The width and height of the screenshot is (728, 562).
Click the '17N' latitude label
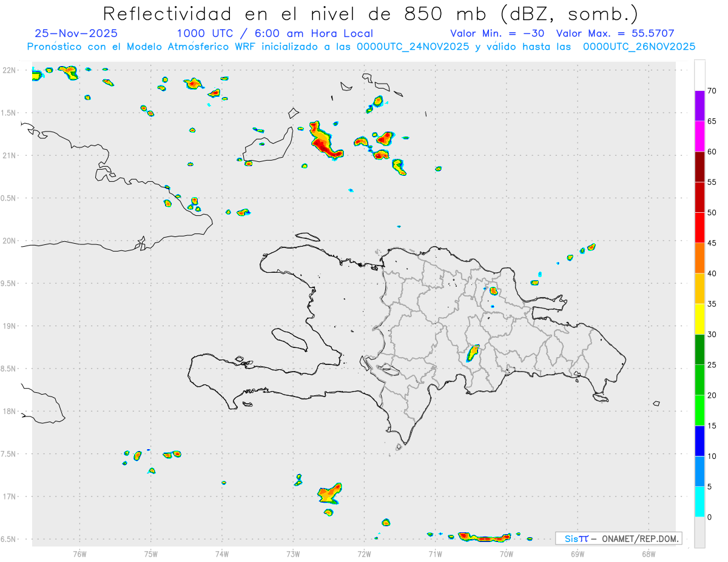8,497
